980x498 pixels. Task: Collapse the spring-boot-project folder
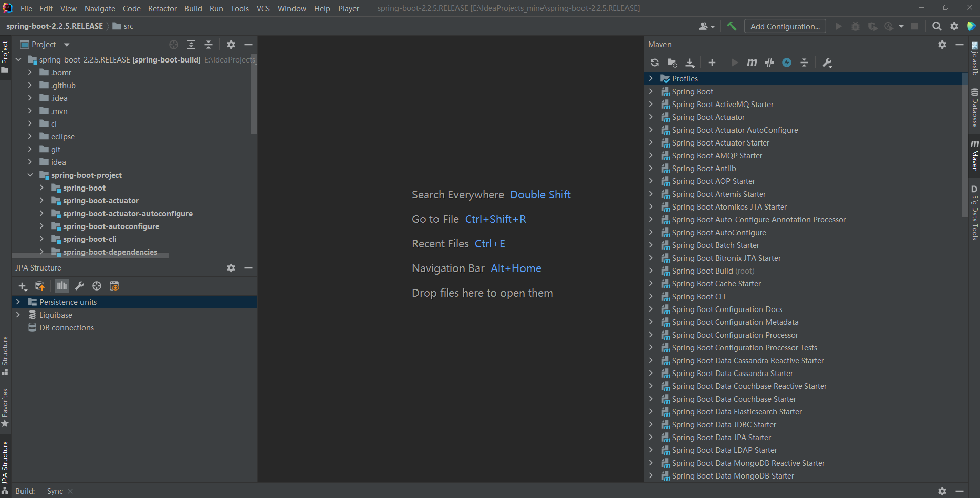(30, 175)
